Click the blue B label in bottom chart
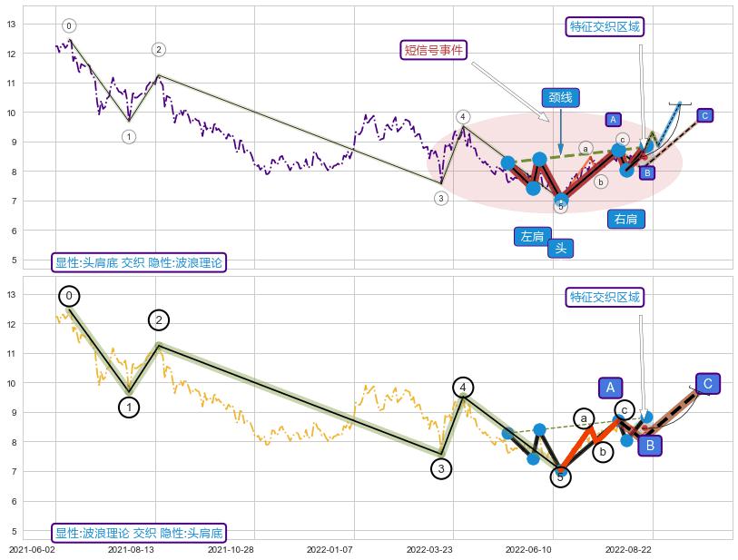The image size is (738, 560). pos(649,445)
